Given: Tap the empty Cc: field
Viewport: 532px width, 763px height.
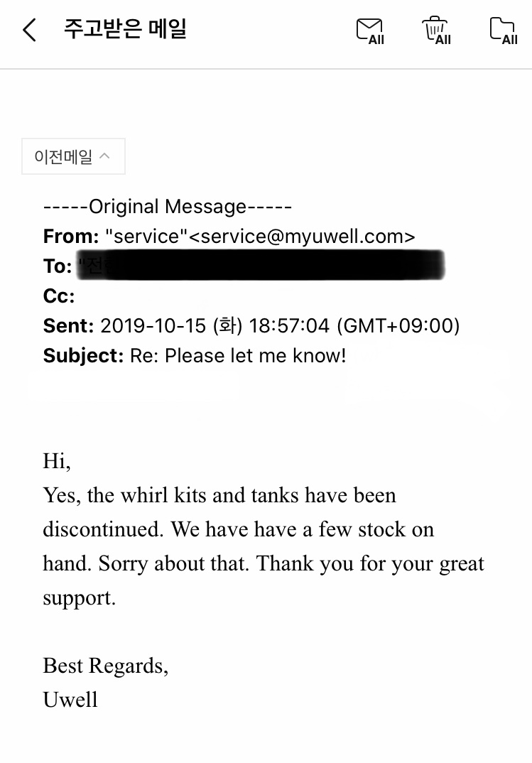Looking at the screenshot, I should point(59,296).
